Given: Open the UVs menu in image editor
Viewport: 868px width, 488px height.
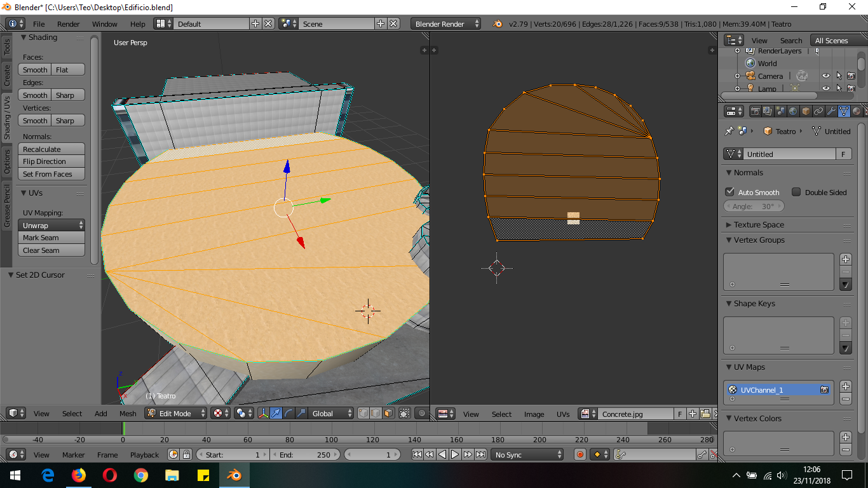Looking at the screenshot, I should 563,414.
